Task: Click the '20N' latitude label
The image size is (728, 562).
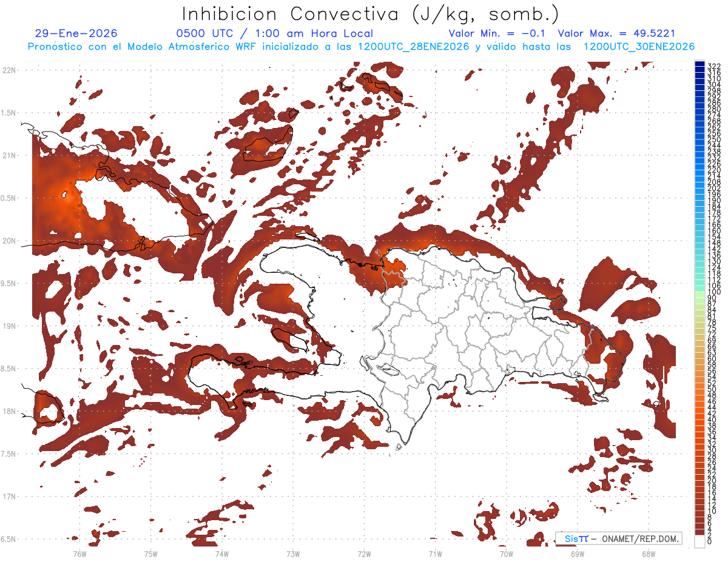Action: pos(9,241)
